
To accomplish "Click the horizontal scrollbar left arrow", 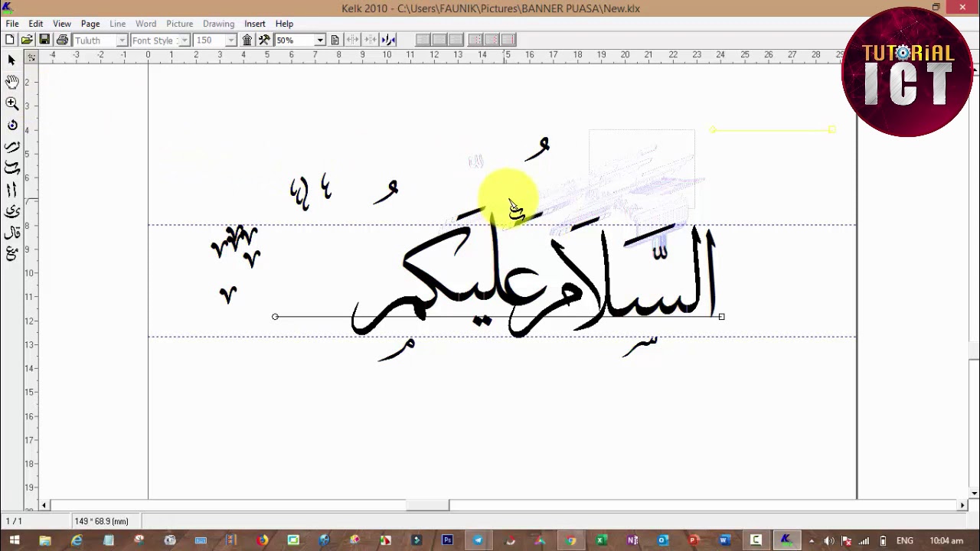I will click(x=44, y=505).
